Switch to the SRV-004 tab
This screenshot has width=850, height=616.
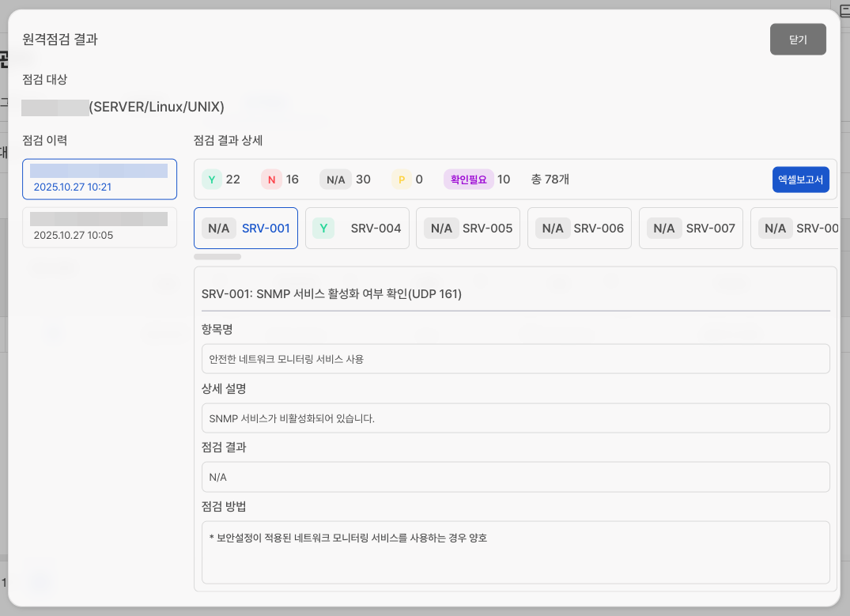click(x=357, y=229)
